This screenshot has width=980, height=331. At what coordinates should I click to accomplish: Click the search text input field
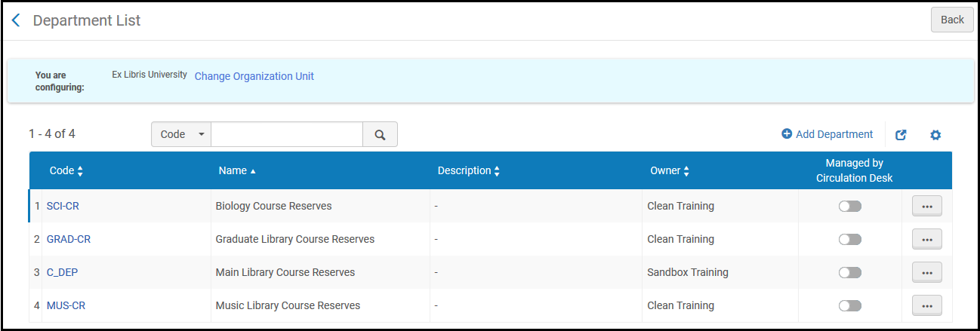[287, 134]
